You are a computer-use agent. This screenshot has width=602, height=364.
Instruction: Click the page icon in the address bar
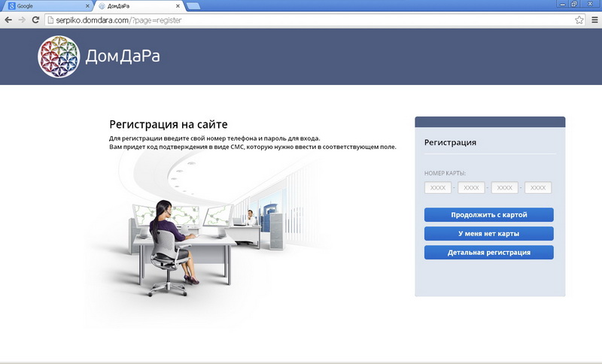50,20
